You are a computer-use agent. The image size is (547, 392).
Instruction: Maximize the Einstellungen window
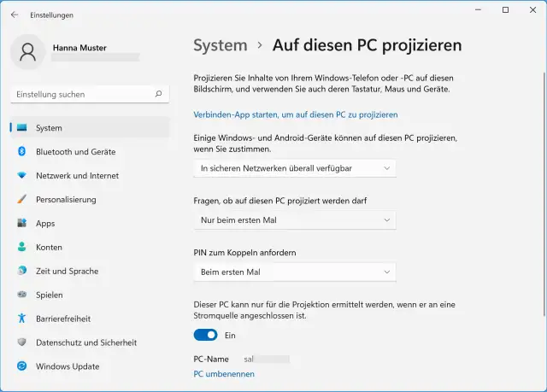tap(505, 9)
